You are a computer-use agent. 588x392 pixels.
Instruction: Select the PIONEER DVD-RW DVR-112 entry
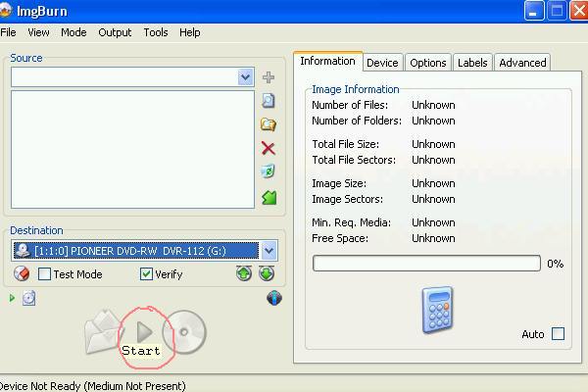point(136,251)
